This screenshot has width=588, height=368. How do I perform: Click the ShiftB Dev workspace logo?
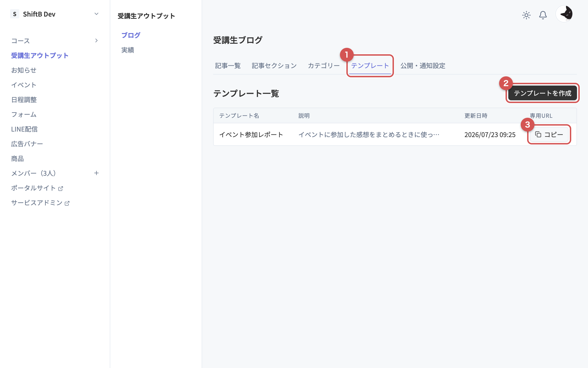(14, 14)
